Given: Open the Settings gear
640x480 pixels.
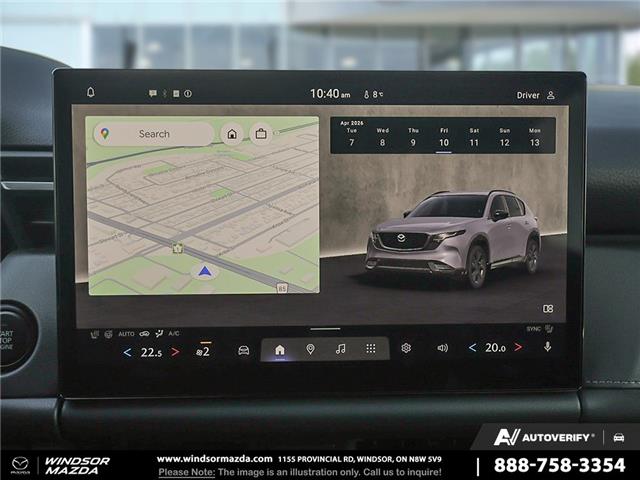Looking at the screenshot, I should (406, 348).
